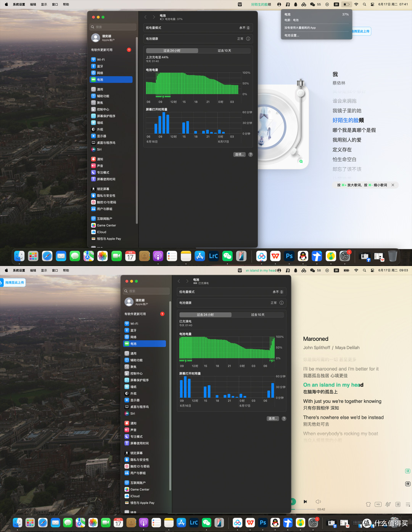Select 控制中心 in the 37% battery window sidebar

[x=111, y=109]
